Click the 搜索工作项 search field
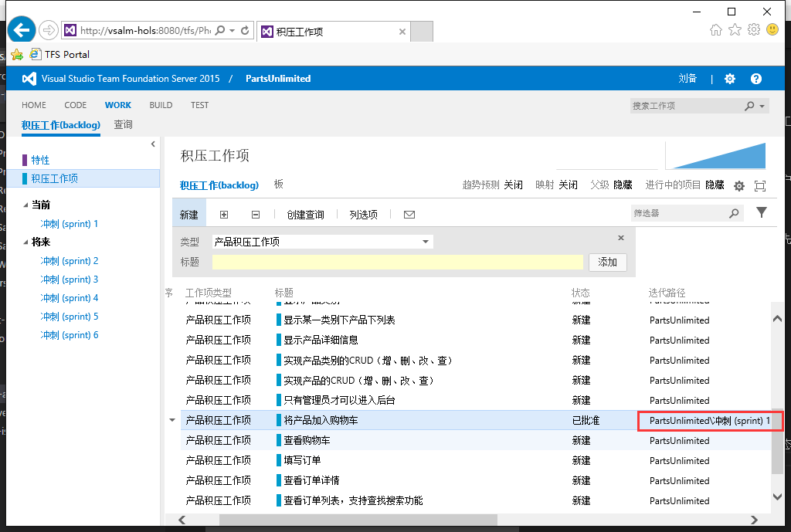Viewport: 791px width, 532px height. click(x=686, y=106)
